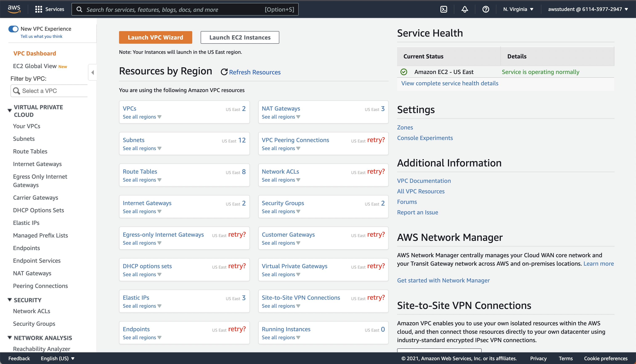Toggle the New VPC Experience switch

(x=13, y=29)
